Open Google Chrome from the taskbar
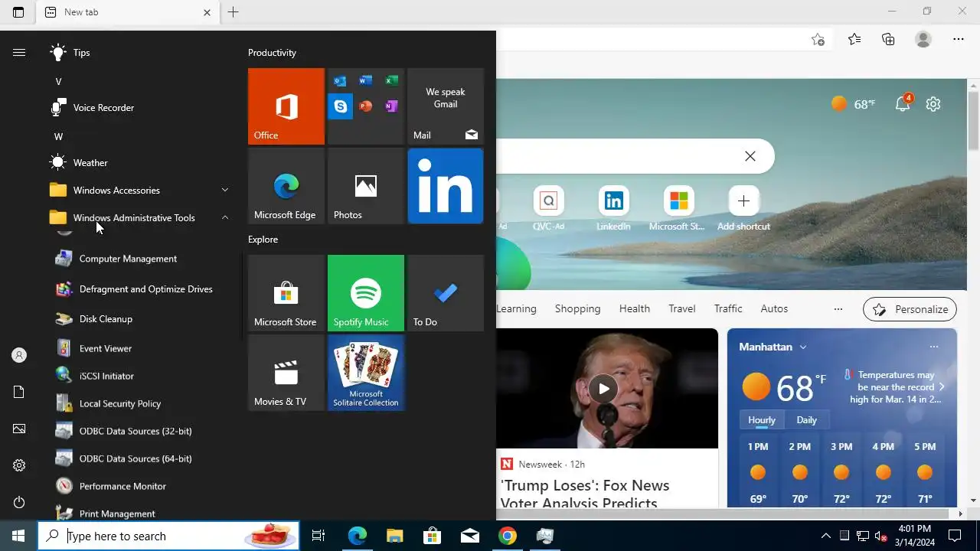This screenshot has width=980, height=551. pyautogui.click(x=507, y=536)
